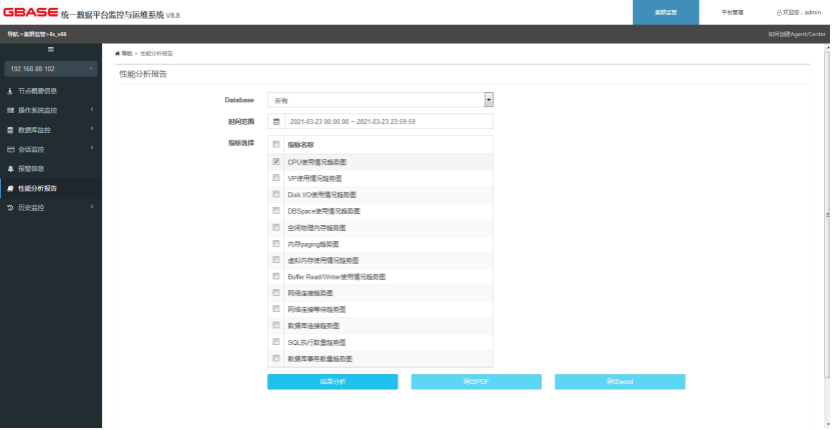Toggle the sidebar hamburger menu icon
The width and height of the screenshot is (832, 430).
point(51,49)
